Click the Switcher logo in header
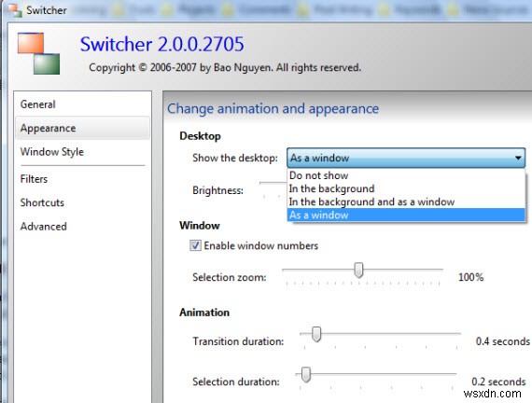This screenshot has width=532, height=403. pos(38,53)
